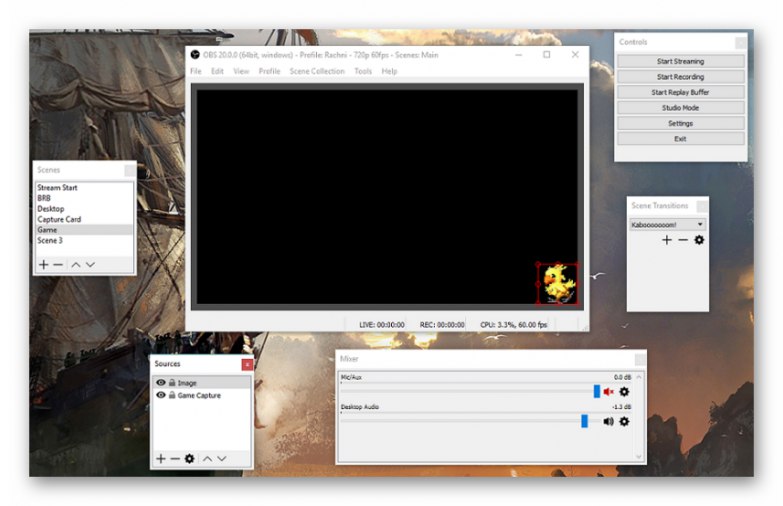Remove selected source with minus icon

[175, 459]
